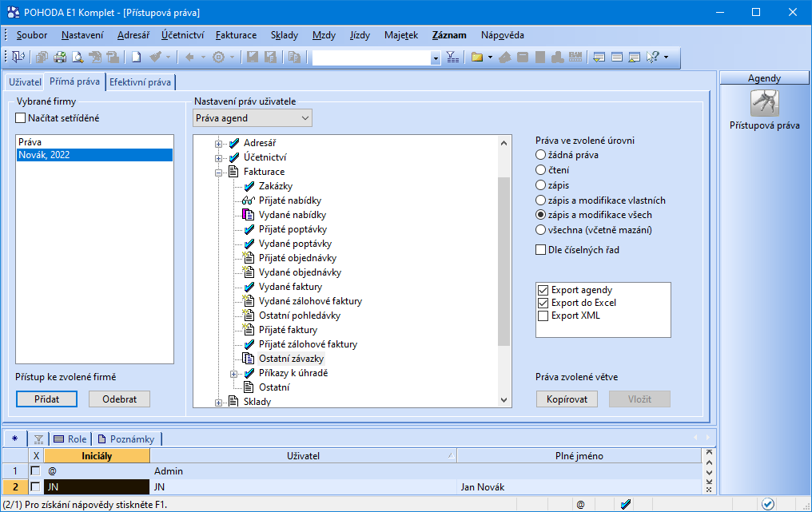Image resolution: width=812 pixels, height=512 pixels.
Task: Click the glasses icon beside Přijaté nabídky
Action: click(249, 200)
